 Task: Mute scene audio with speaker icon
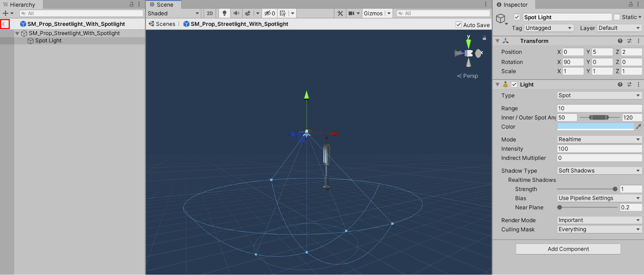tap(236, 13)
